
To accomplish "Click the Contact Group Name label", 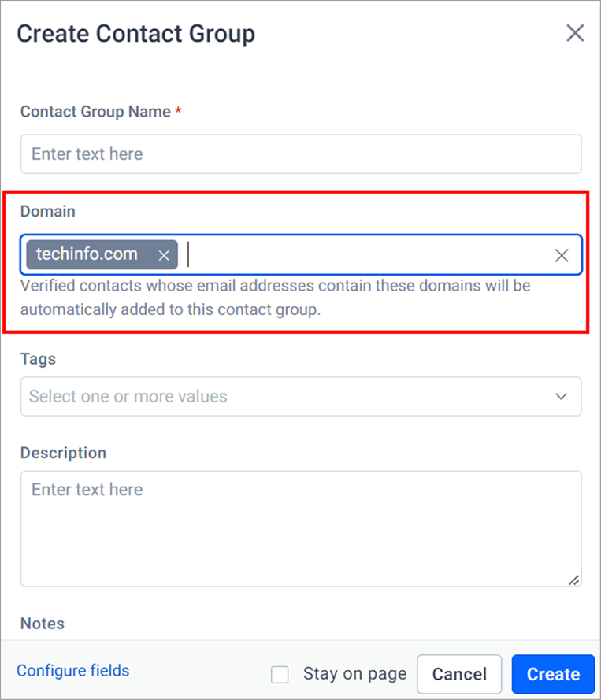I will (95, 112).
